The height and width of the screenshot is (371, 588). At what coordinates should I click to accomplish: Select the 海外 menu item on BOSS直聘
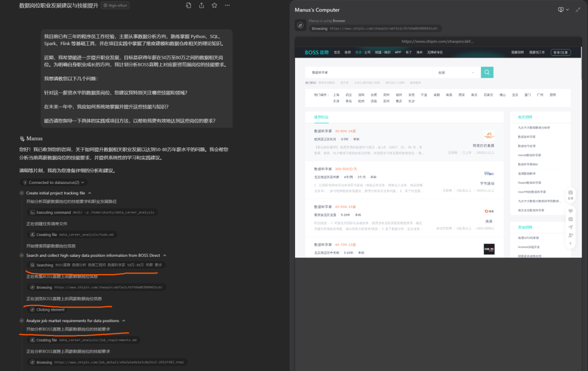(419, 52)
